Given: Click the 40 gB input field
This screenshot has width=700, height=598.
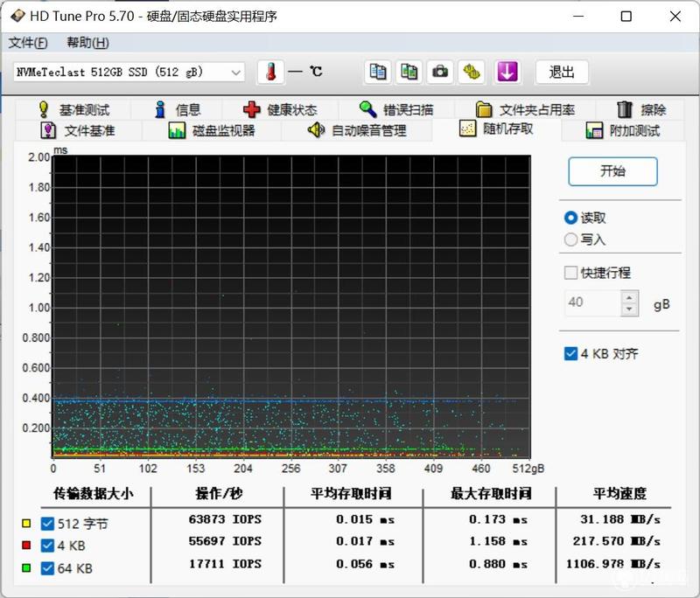Looking at the screenshot, I should [x=592, y=302].
